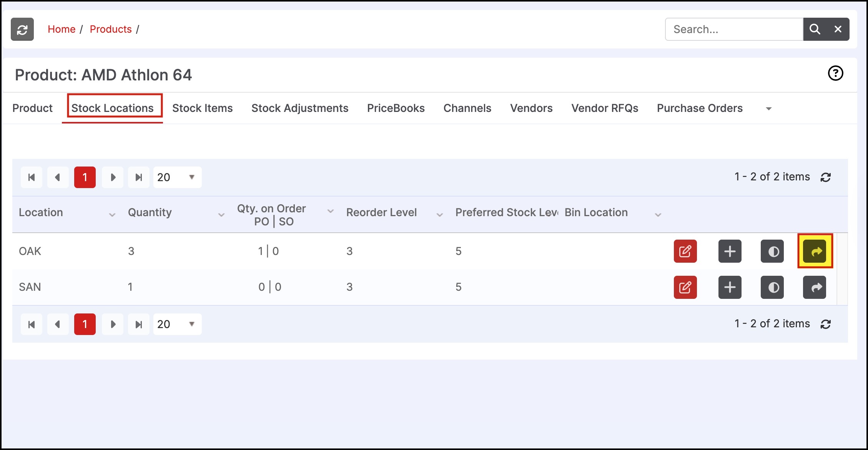Click the arrow icon in OAK row
The height and width of the screenshot is (450, 868).
point(815,252)
